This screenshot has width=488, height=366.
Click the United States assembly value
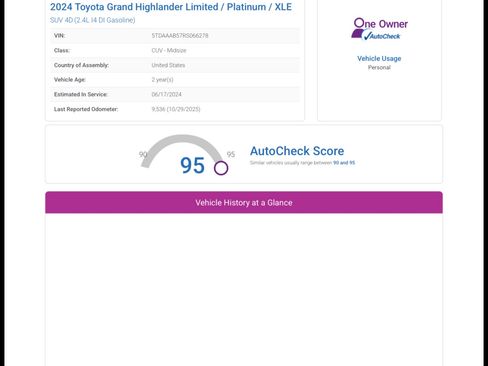coord(168,65)
